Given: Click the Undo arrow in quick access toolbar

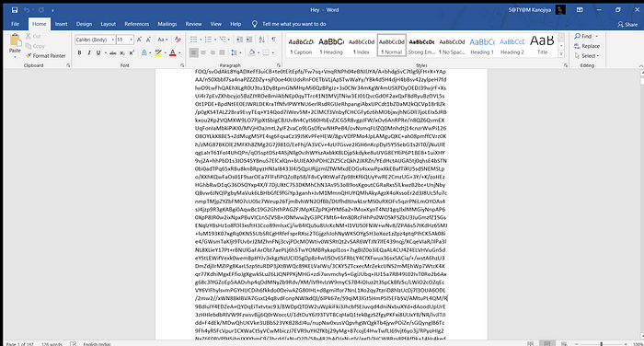Looking at the screenshot, I should [27, 10].
